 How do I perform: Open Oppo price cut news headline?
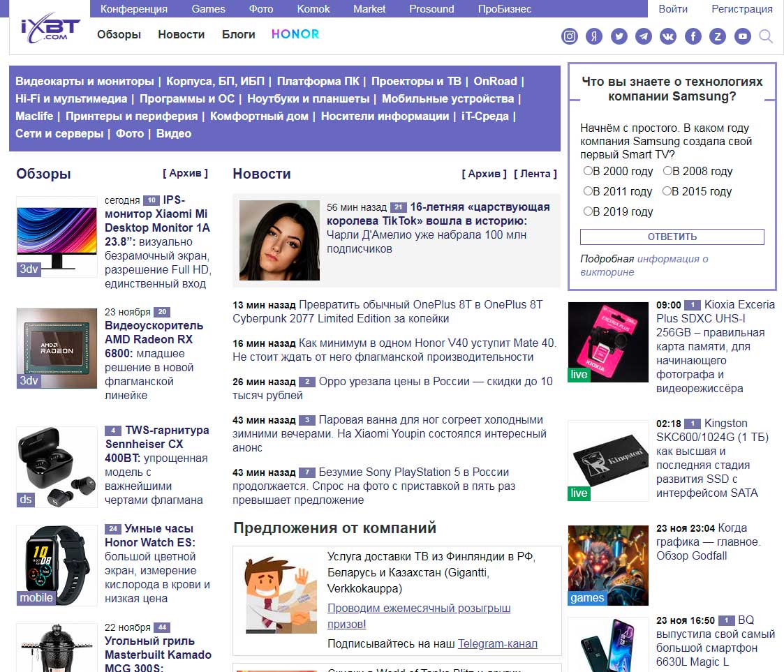(392, 388)
